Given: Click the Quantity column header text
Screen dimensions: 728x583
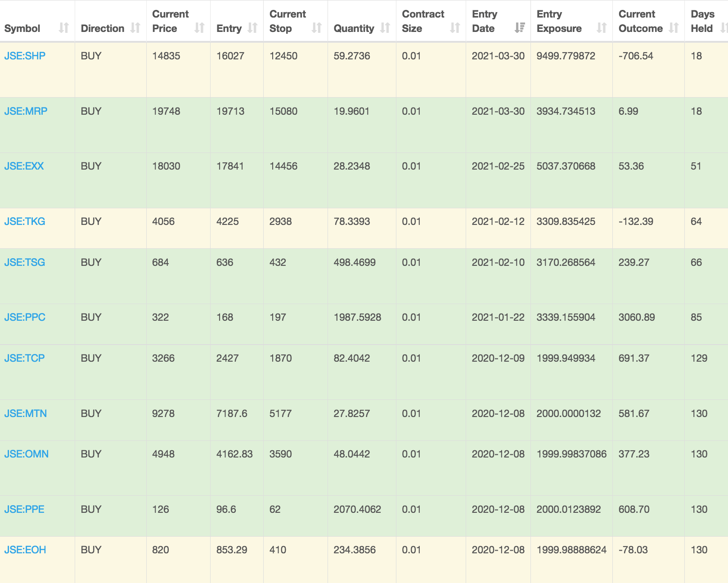Looking at the screenshot, I should tap(354, 28).
